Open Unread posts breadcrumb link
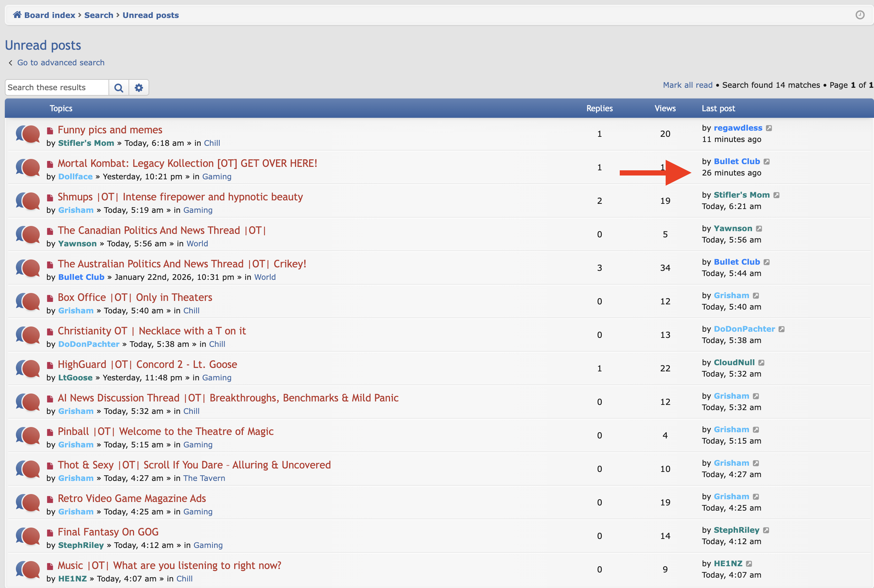The image size is (874, 588). click(150, 15)
